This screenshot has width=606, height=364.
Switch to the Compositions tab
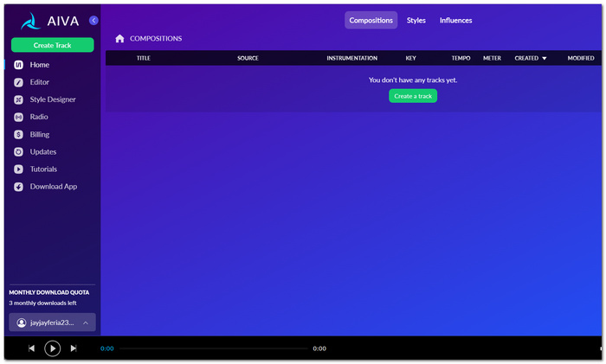click(371, 21)
